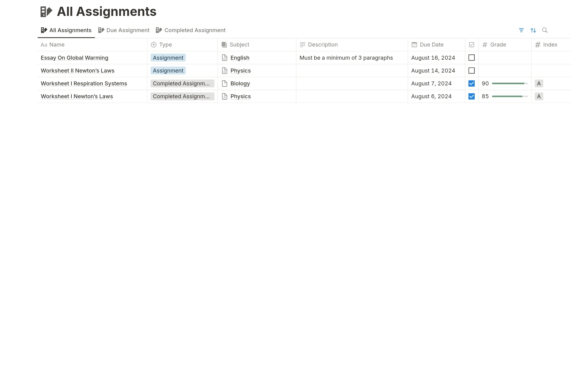588x367 pixels.
Task: Click the filter icon to filter assignments
Action: (x=521, y=30)
